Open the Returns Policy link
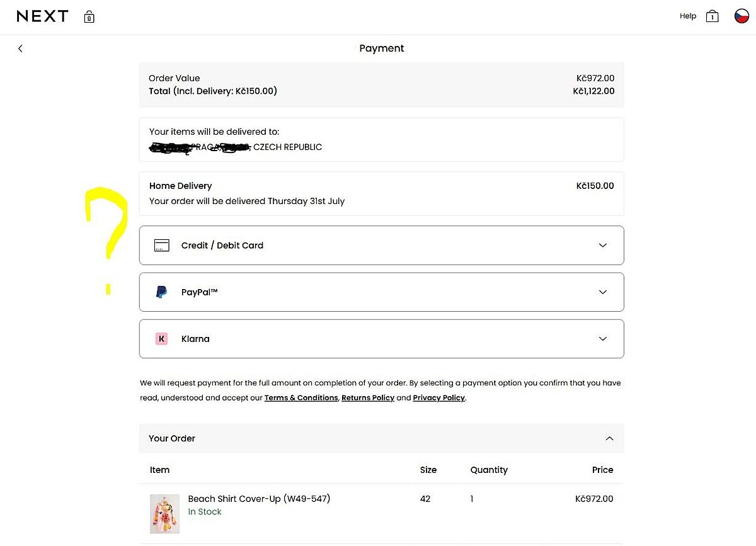Image resolution: width=756 pixels, height=546 pixels. coord(368,398)
